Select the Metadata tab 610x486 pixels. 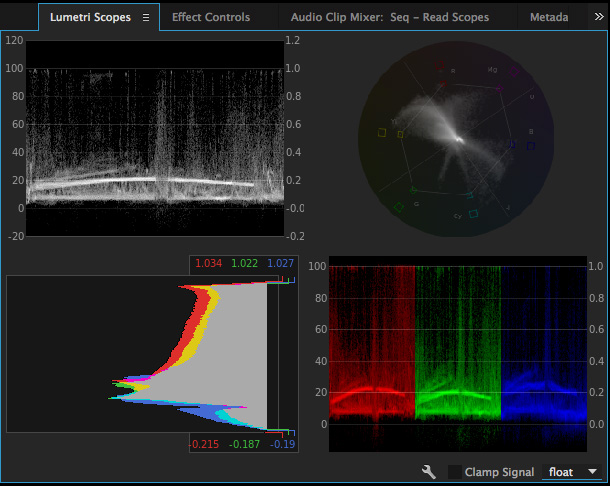(x=549, y=17)
